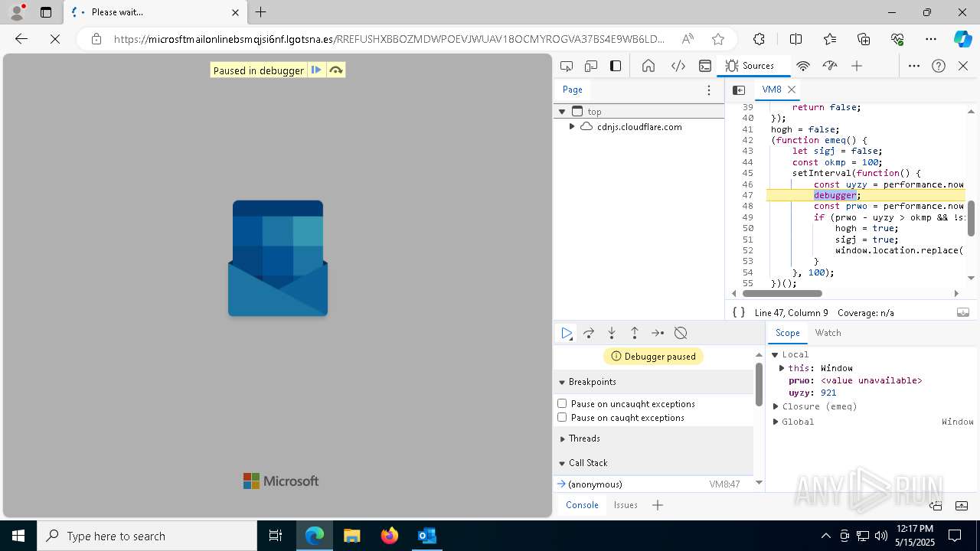Open the Copilot sidebar
This screenshot has width=980, height=551.
click(x=962, y=39)
